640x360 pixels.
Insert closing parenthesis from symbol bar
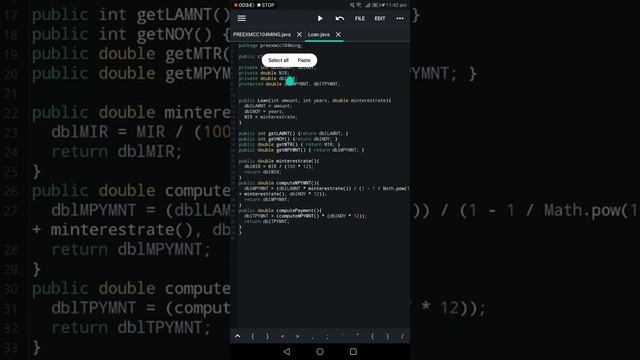pyautogui.click(x=387, y=336)
